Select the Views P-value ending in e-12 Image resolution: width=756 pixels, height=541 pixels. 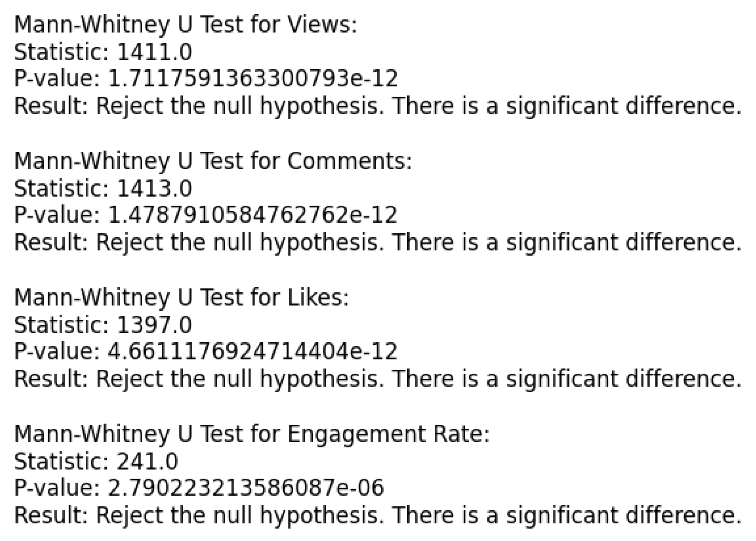coord(253,79)
